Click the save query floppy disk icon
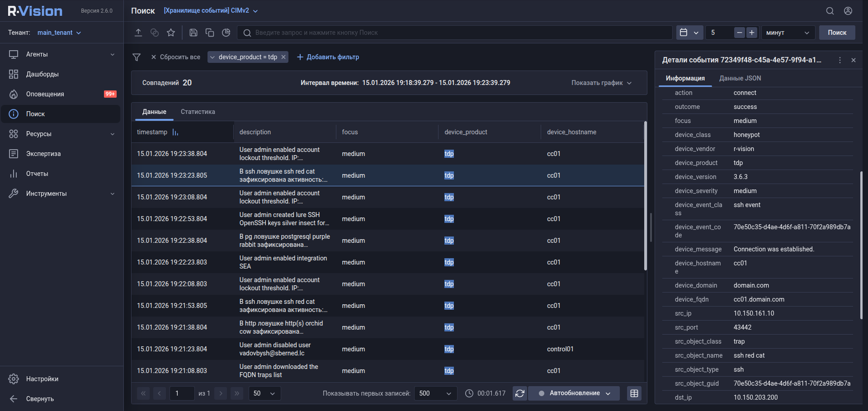 (193, 33)
